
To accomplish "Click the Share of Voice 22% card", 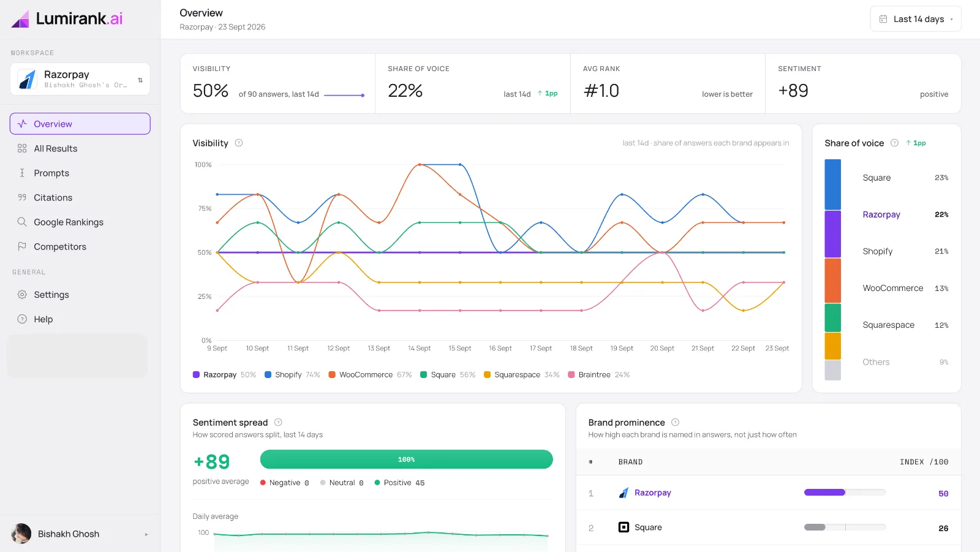I will pyautogui.click(x=473, y=83).
